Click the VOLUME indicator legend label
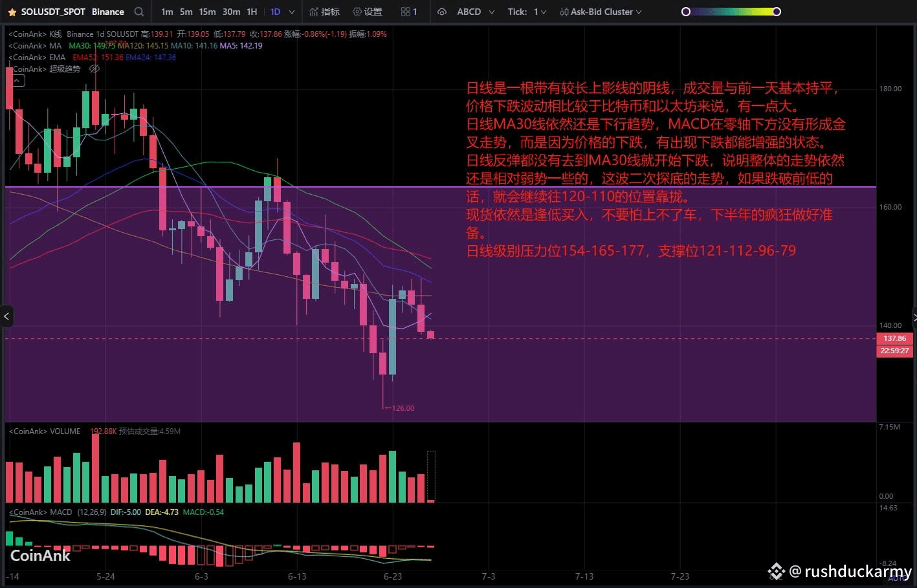The width and height of the screenshot is (917, 588). tap(45, 431)
